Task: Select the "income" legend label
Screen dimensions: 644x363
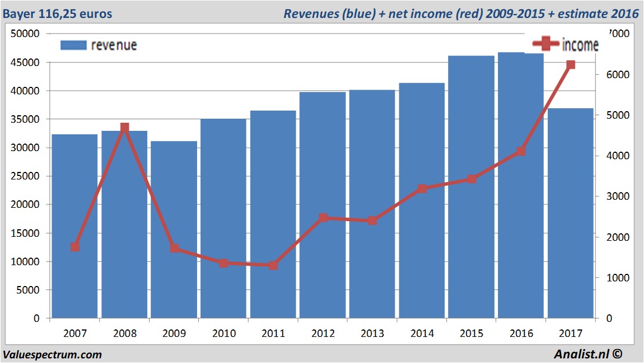Action: (x=580, y=45)
